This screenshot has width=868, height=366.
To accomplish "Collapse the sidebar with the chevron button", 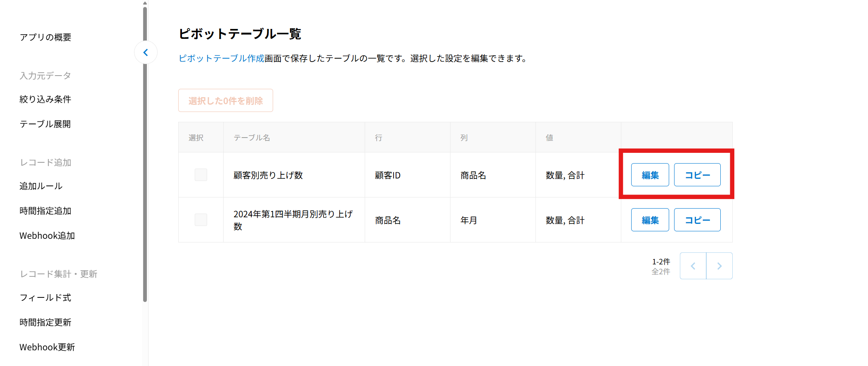I will pyautogui.click(x=146, y=52).
